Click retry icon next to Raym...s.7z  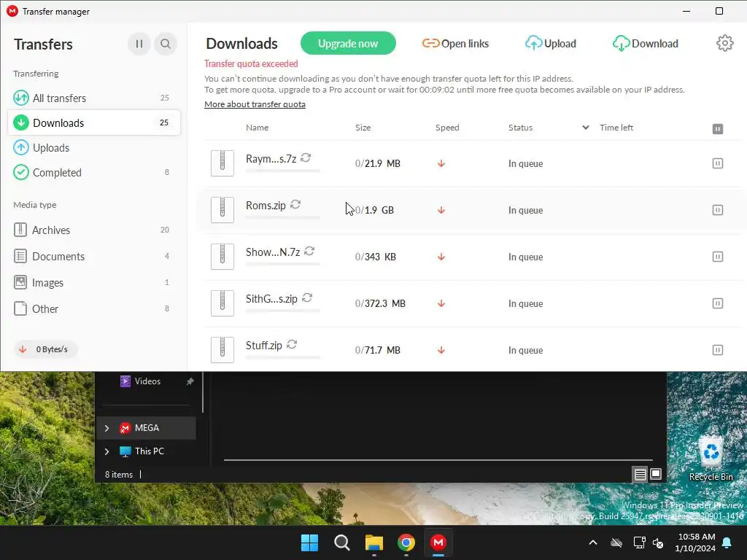click(x=306, y=157)
